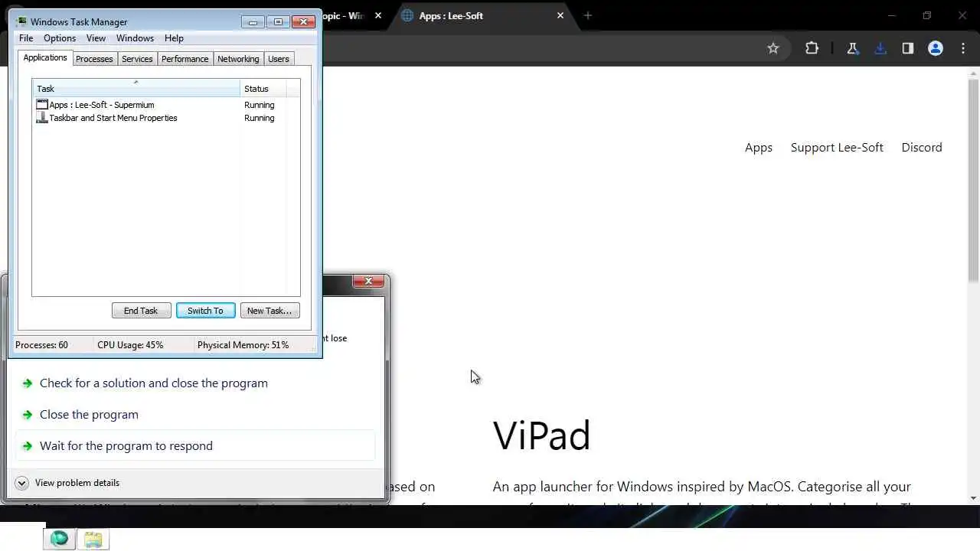
Task: Switch to the Users tab
Action: pyautogui.click(x=279, y=59)
